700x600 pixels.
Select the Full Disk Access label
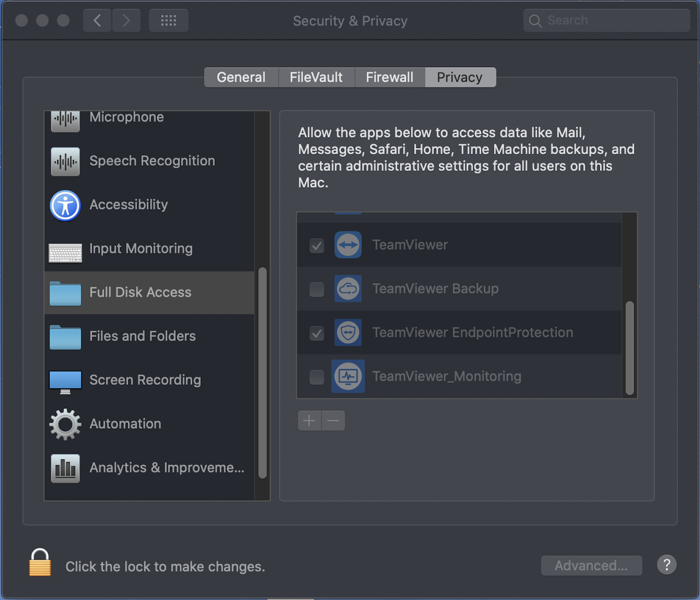point(141,293)
